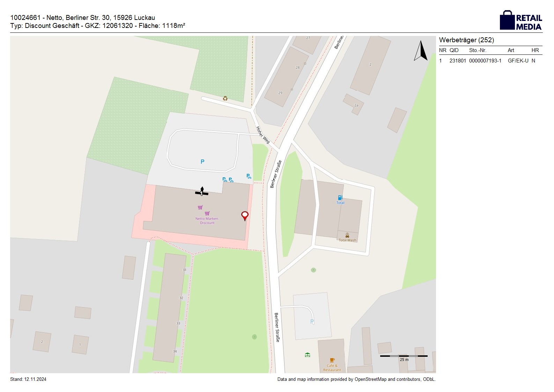The image size is (554, 392).
Task: Click the red location pin on Netto building
Action: [x=245, y=215]
